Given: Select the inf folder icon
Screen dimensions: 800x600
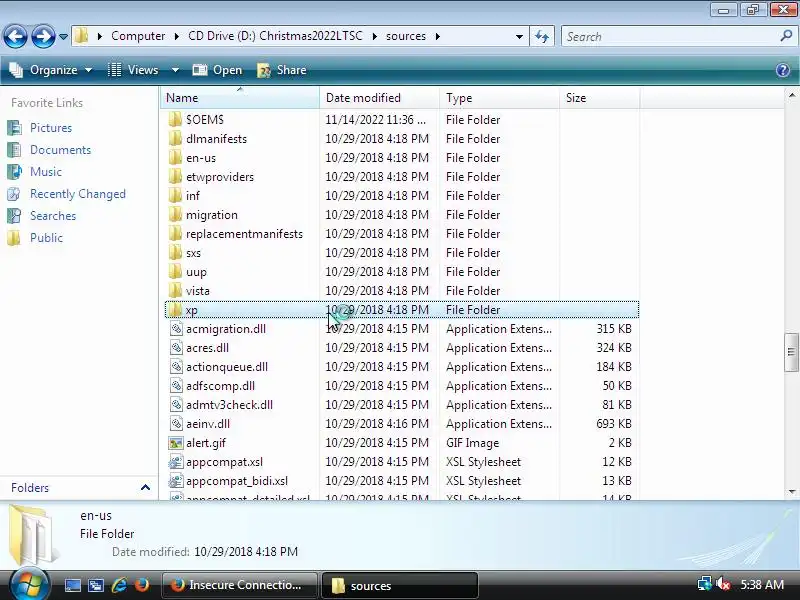Looking at the screenshot, I should 175,195.
